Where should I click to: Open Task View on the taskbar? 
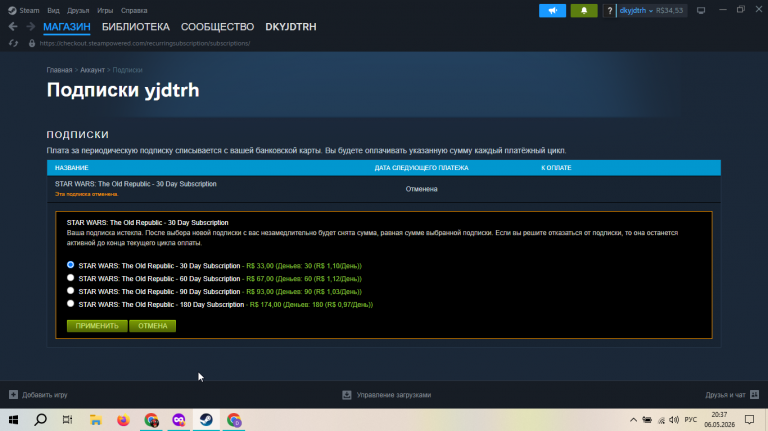[68, 420]
